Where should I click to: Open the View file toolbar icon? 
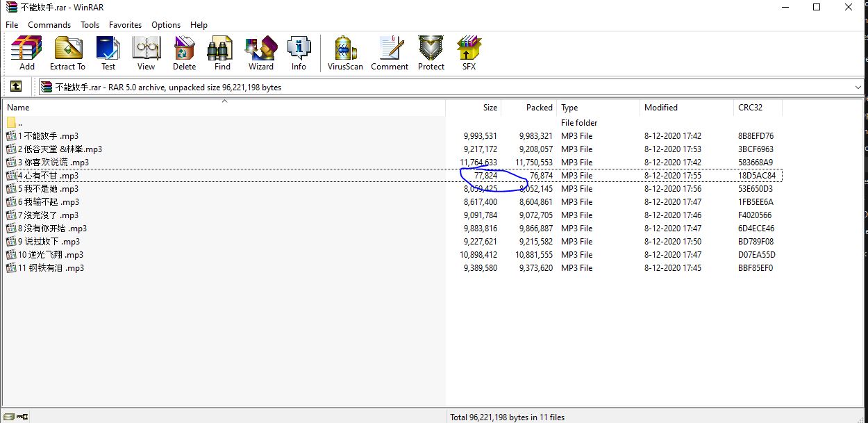pos(146,53)
